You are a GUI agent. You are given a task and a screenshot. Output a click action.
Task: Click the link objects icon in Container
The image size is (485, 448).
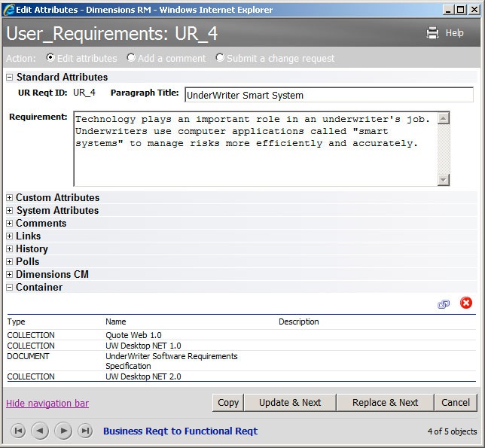[x=444, y=304]
